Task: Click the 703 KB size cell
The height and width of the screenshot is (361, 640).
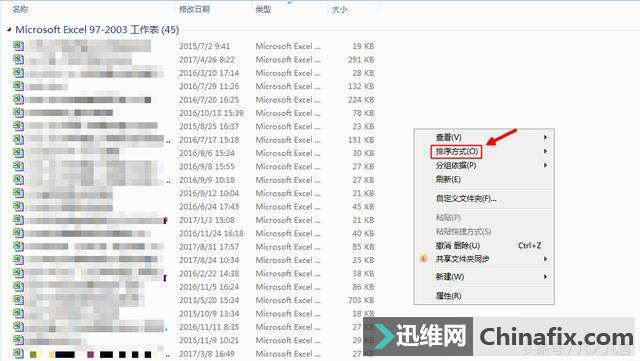Action: click(361, 300)
